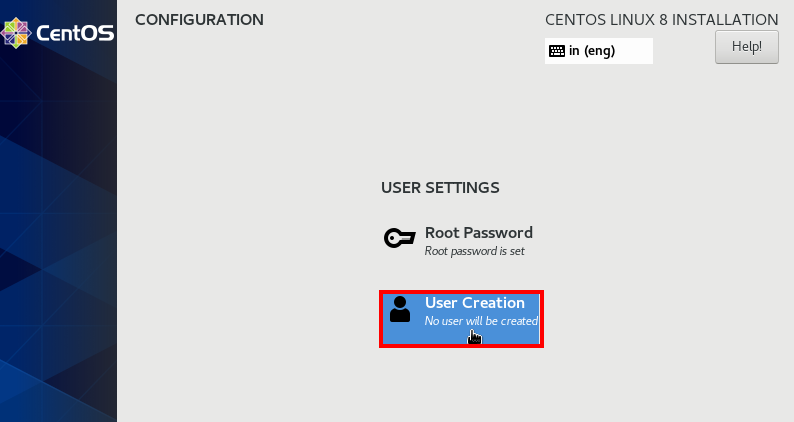
Task: Click the CONFIGURATION heading
Action: [200, 20]
